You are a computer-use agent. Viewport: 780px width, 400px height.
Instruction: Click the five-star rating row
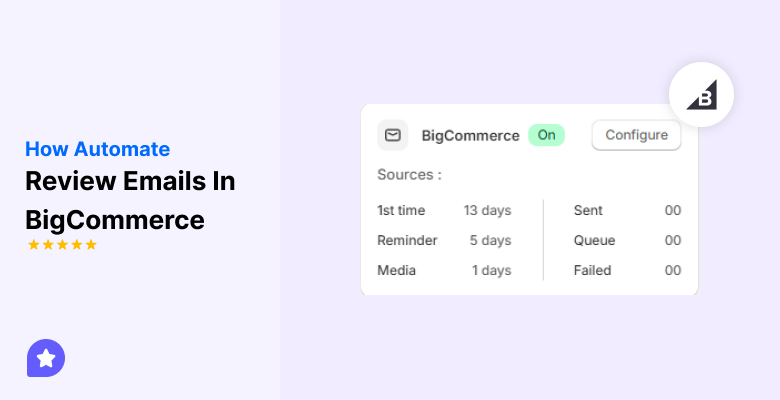(62, 245)
